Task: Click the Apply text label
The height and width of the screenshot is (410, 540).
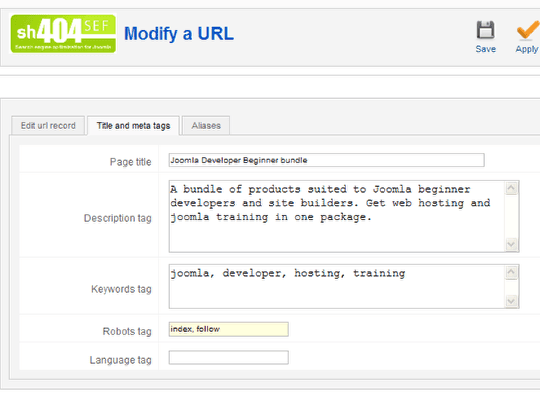Action: tap(527, 49)
